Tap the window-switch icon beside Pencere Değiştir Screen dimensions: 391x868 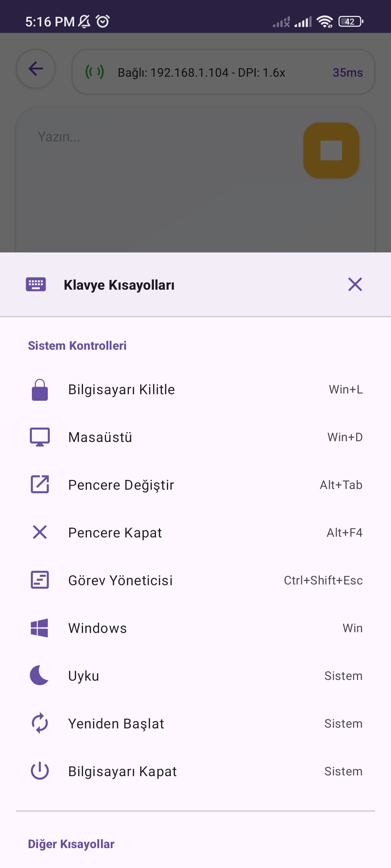pos(40,485)
